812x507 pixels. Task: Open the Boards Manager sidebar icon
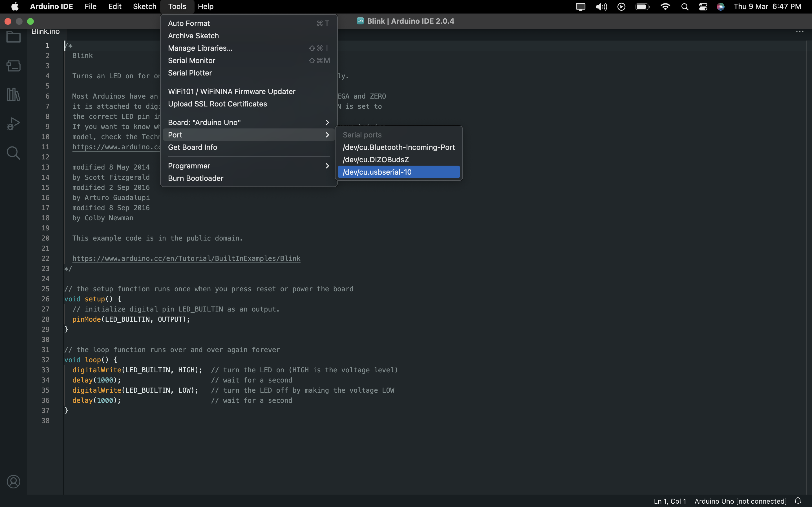point(14,66)
